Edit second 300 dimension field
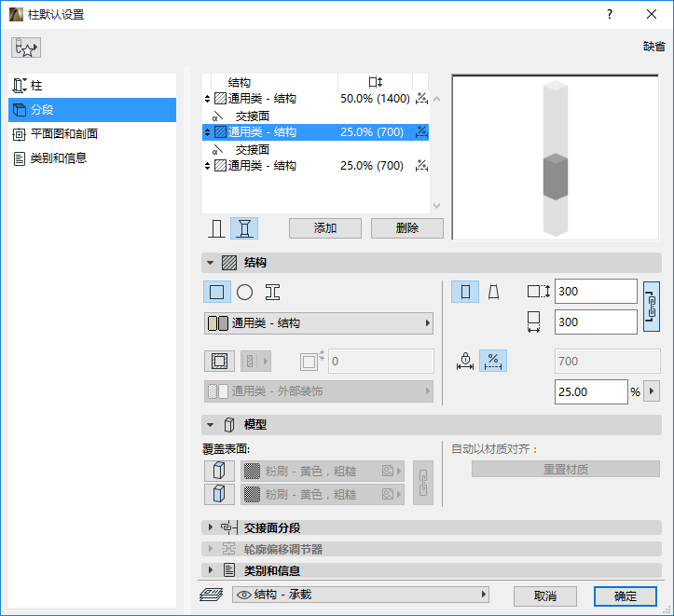Image resolution: width=674 pixels, height=616 pixels. [x=596, y=322]
